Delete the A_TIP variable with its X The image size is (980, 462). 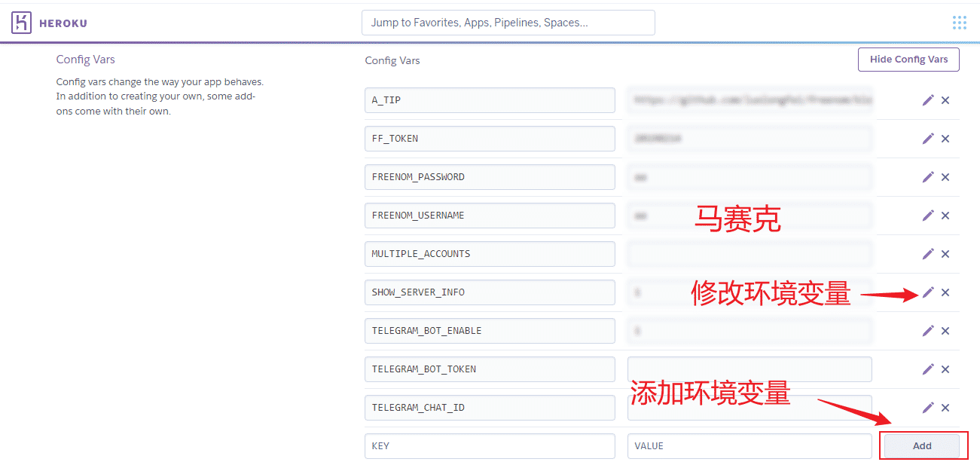[x=945, y=99]
